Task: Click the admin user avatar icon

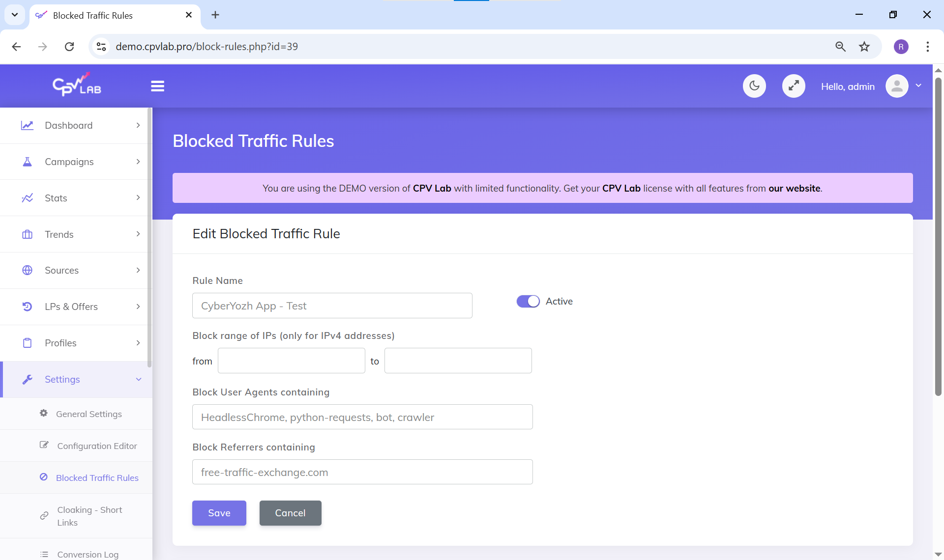Action: pos(897,86)
